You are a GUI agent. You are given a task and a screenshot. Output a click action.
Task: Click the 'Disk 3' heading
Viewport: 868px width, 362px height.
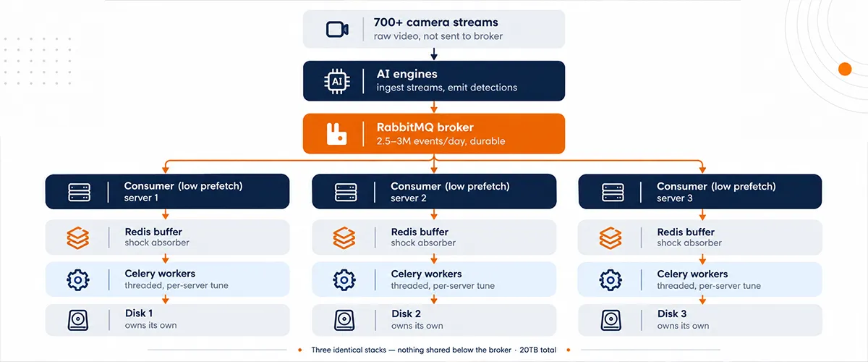[673, 313]
